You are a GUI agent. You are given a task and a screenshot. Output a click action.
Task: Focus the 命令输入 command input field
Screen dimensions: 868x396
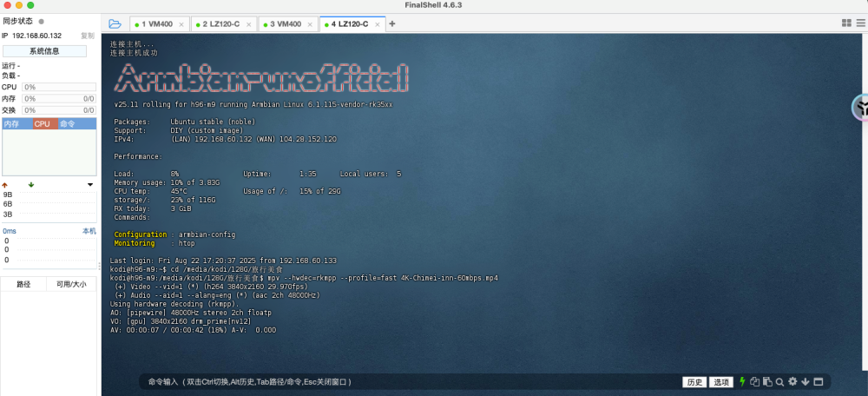(410, 382)
